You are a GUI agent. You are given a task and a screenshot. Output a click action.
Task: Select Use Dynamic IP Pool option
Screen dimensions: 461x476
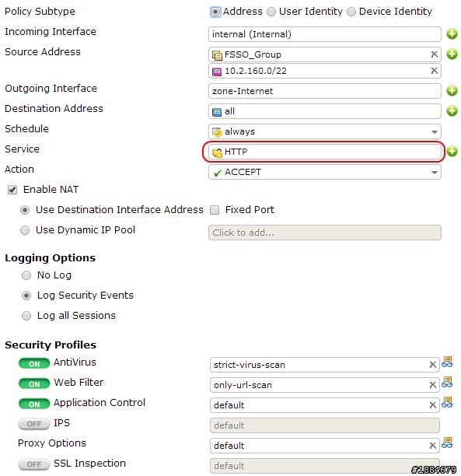click(25, 230)
